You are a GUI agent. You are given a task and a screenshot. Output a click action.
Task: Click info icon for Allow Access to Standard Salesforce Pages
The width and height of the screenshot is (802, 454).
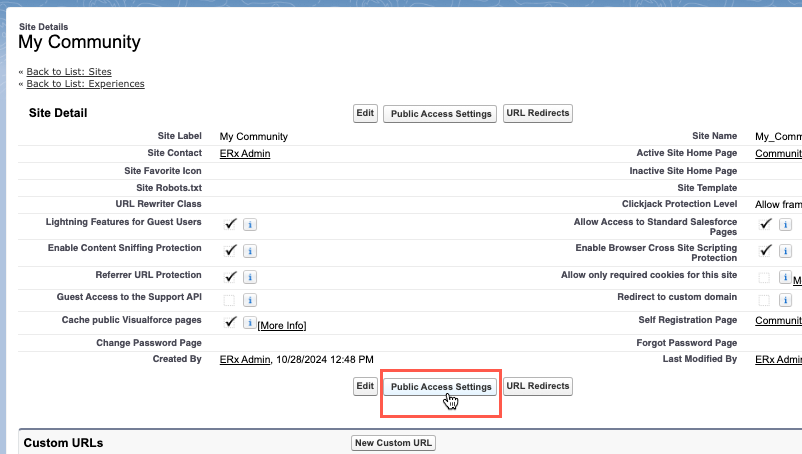point(786,225)
